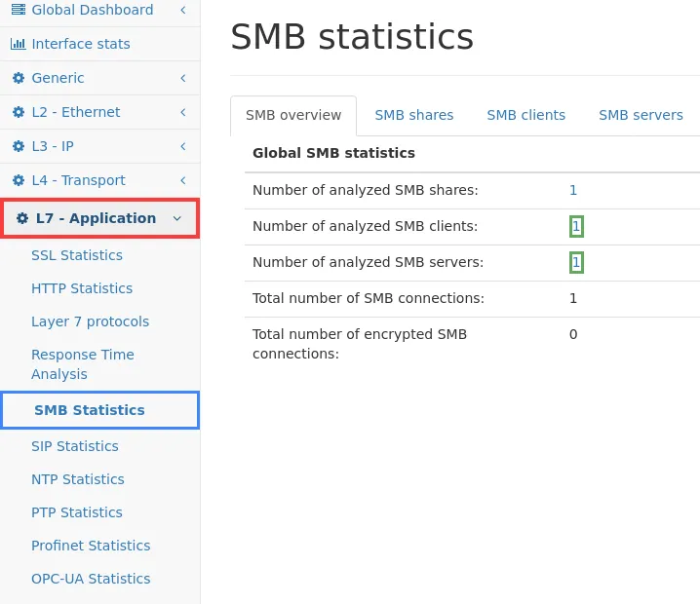
Task: Collapse the L7 - Application section arrow
Action: pyautogui.click(x=176, y=218)
